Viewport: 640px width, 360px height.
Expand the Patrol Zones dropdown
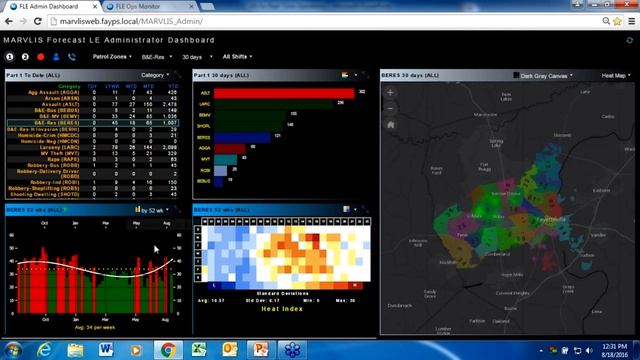(x=112, y=57)
